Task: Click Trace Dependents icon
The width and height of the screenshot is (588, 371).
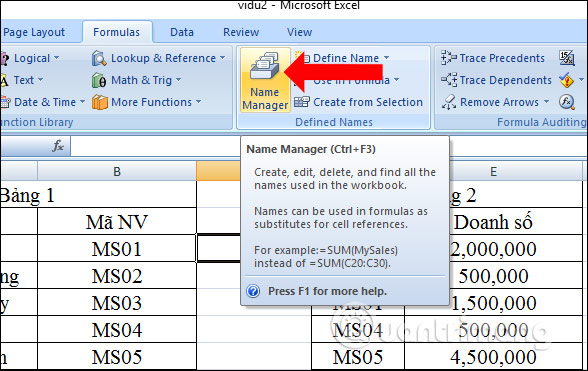Action: 449,80
